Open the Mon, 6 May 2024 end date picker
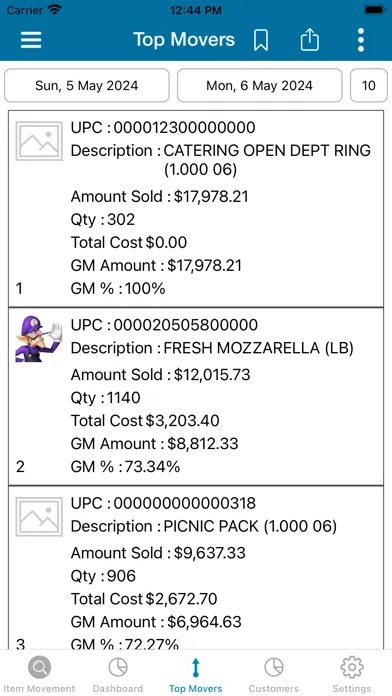Screen dimensions: 392x696 pos(260,85)
